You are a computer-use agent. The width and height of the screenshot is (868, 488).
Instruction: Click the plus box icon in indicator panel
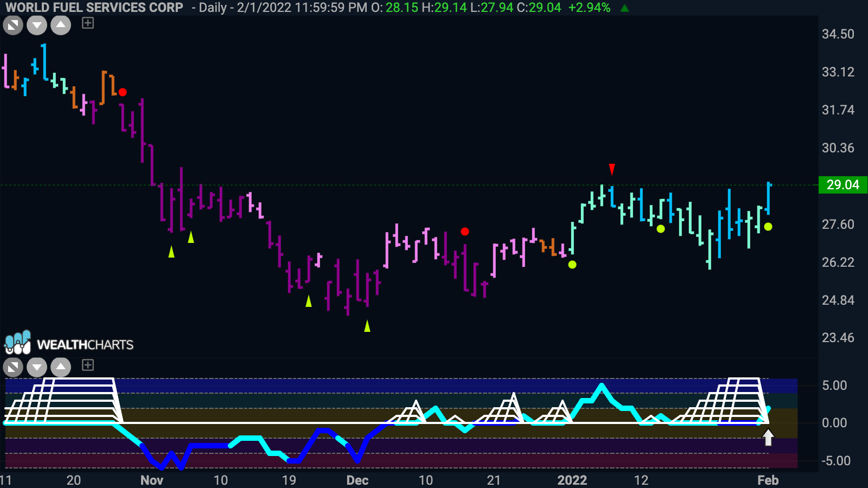88,365
